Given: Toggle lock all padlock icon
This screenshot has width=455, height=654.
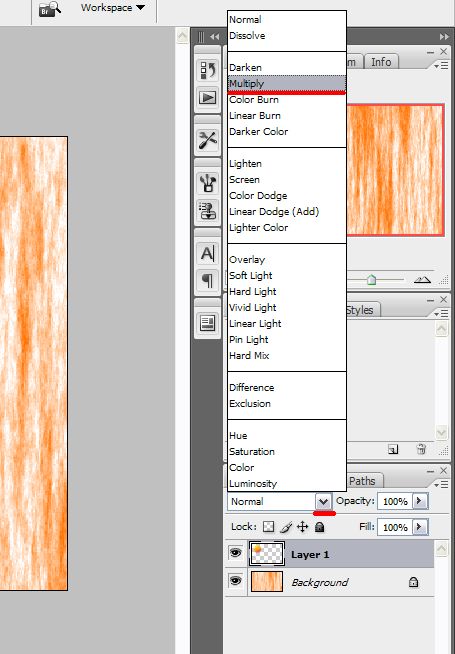Looking at the screenshot, I should pos(319,527).
